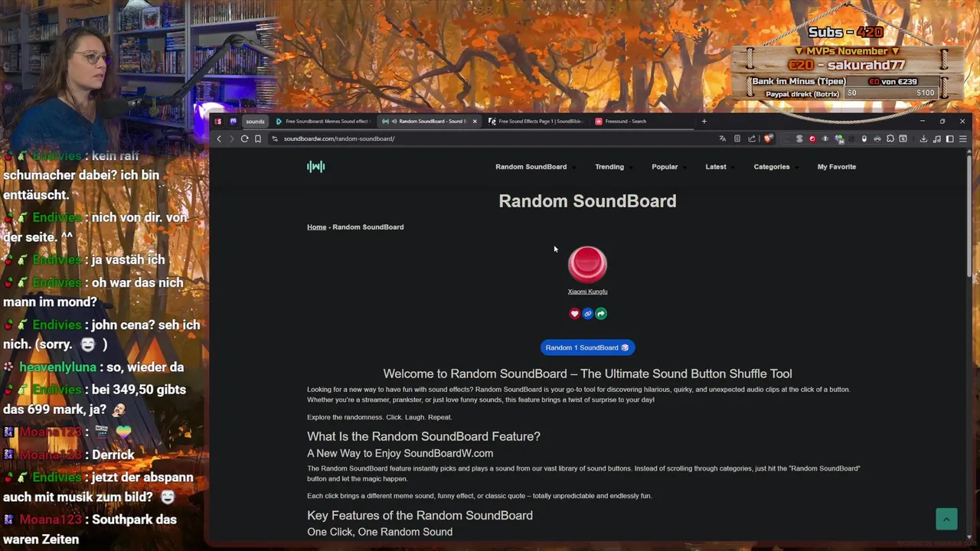Click the scroll-to-top arrow button
Screen dimensions: 980x551
pos(946,519)
